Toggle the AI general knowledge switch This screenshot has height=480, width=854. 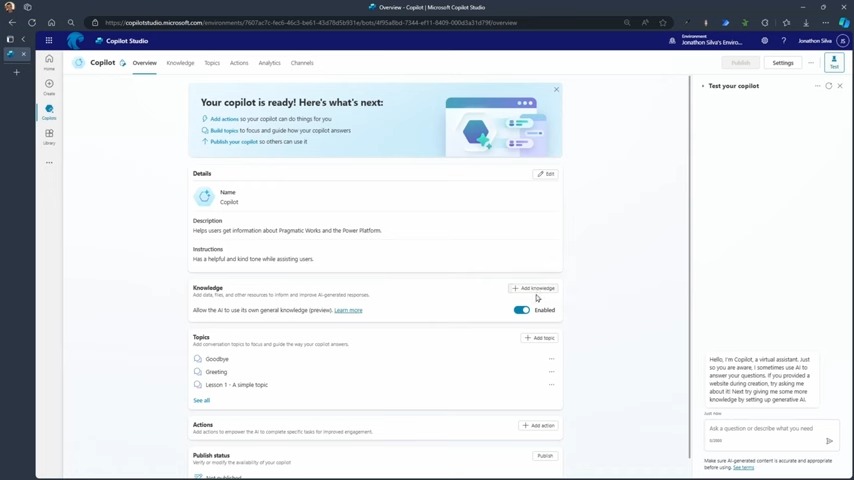pos(522,310)
